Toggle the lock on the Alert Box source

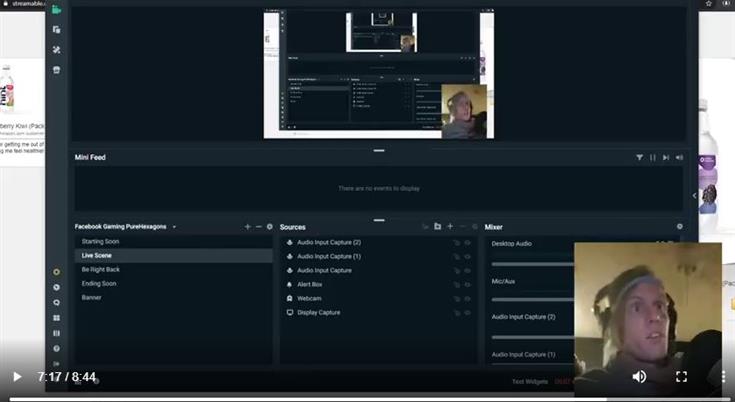coord(456,285)
